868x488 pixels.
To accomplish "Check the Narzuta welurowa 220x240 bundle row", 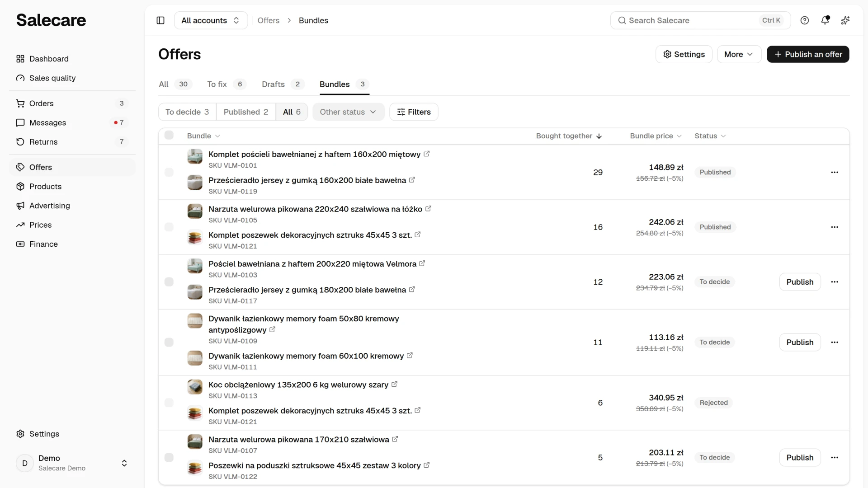I will (169, 227).
